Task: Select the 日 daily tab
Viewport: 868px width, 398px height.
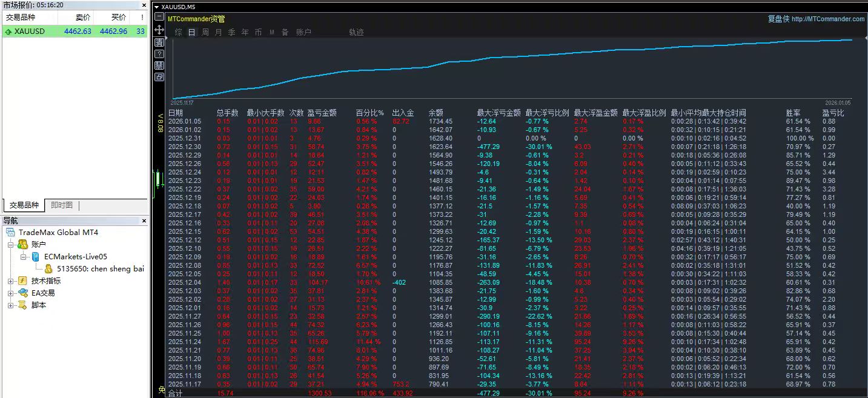Action: 191,32
